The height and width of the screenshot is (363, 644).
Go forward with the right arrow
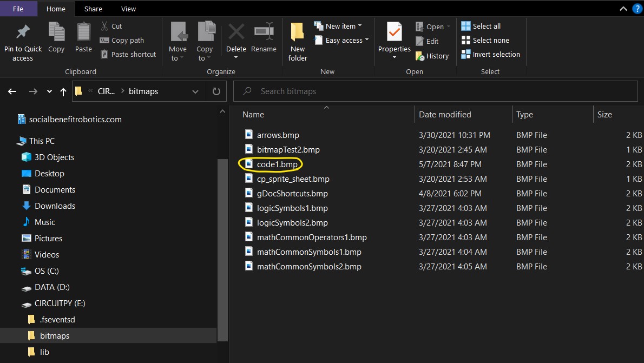coord(33,91)
